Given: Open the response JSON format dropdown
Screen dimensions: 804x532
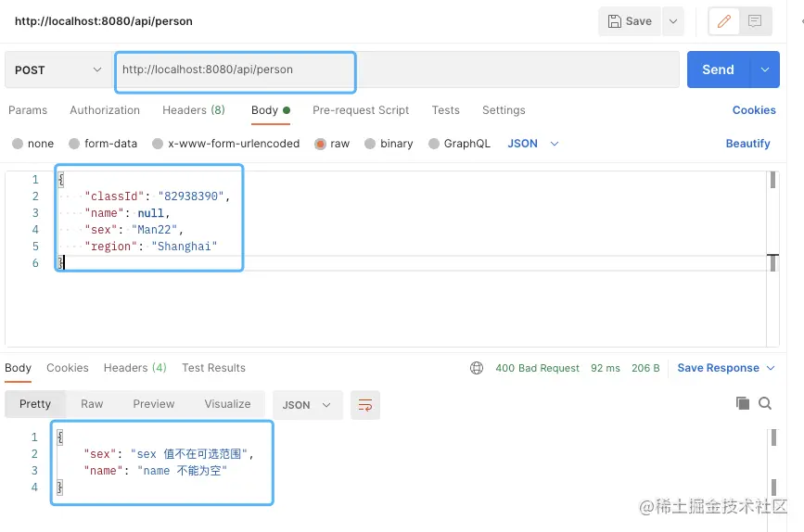Looking at the screenshot, I should pyautogui.click(x=307, y=405).
